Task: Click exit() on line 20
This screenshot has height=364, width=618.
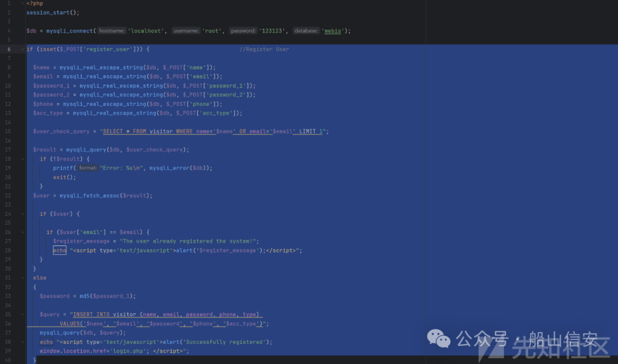Action: [x=65, y=177]
